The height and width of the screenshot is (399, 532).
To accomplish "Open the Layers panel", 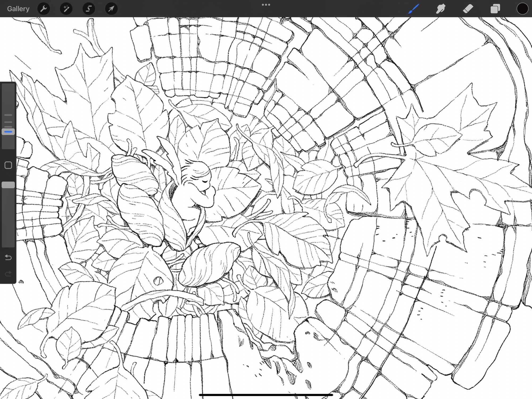I will 495,9.
